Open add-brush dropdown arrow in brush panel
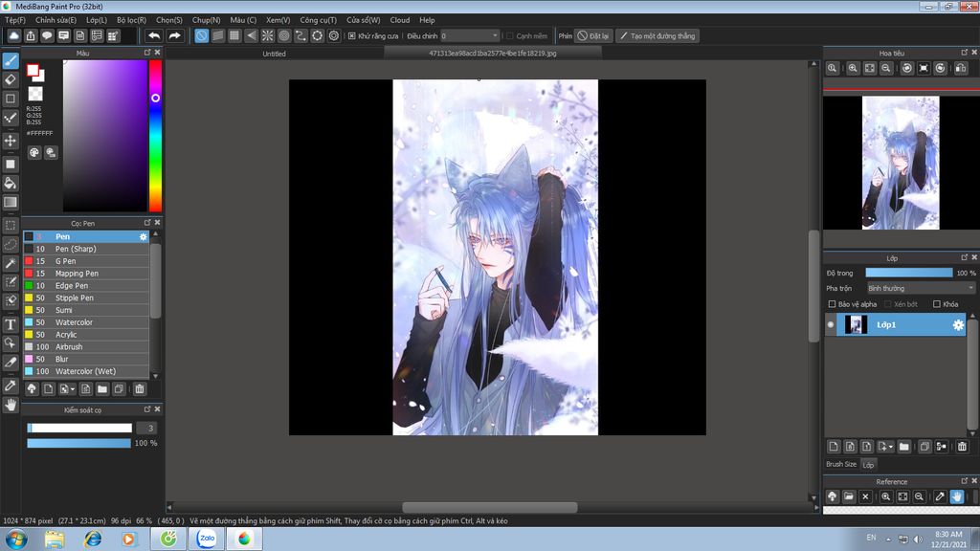 67,388
